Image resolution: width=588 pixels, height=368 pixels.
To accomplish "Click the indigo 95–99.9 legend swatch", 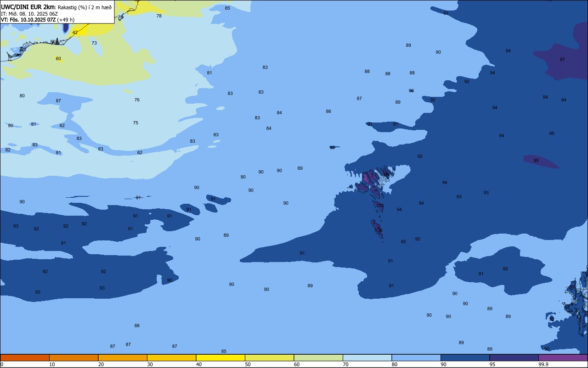I will click(x=514, y=357).
